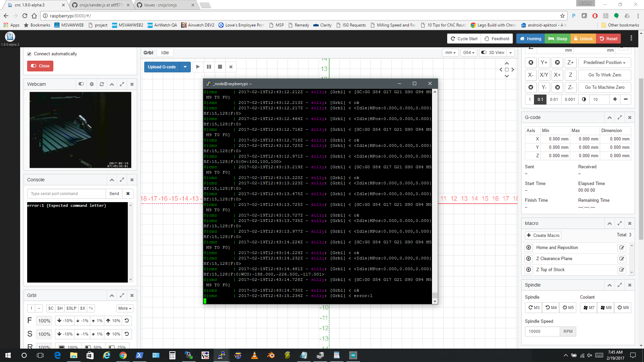The image size is (644, 362).
Task: Click the play G-code button
Action: tap(198, 67)
